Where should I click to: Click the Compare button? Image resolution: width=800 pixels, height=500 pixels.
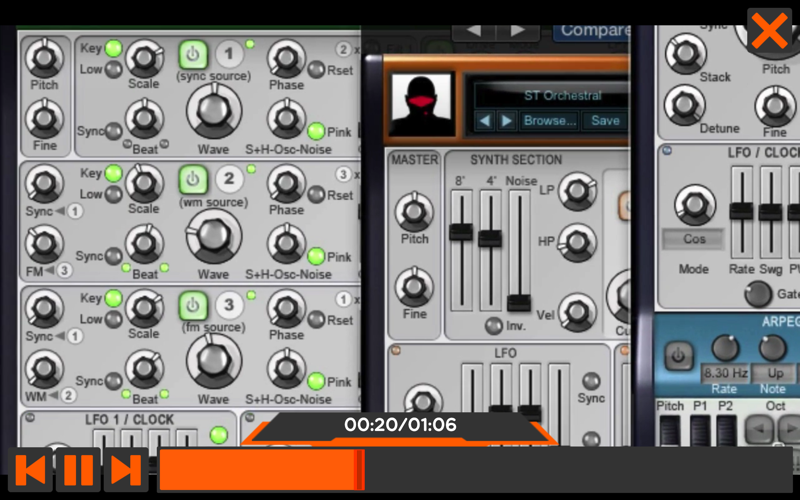592,32
